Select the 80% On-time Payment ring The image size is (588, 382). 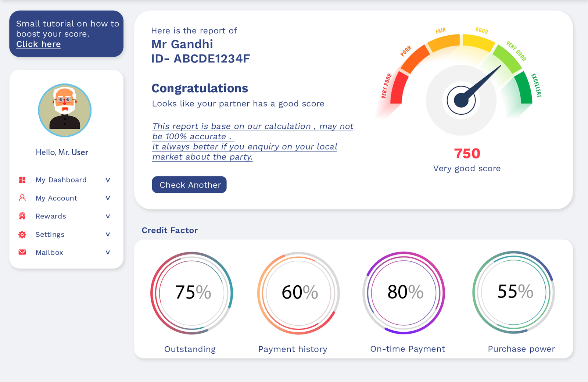click(x=404, y=293)
